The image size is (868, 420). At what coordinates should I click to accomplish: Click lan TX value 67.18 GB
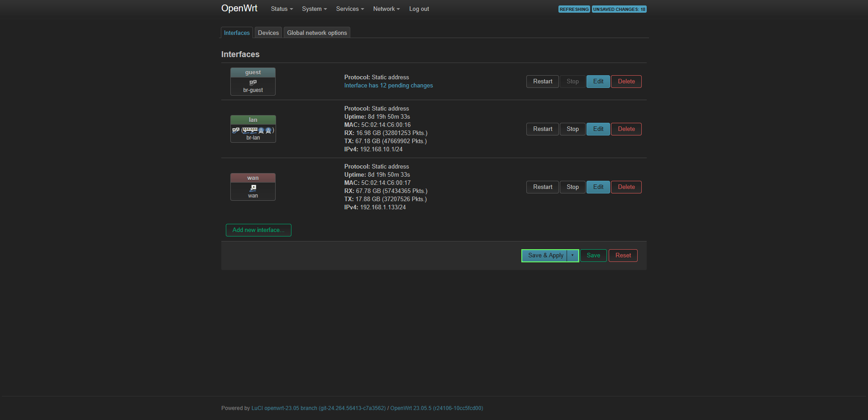tap(367, 141)
